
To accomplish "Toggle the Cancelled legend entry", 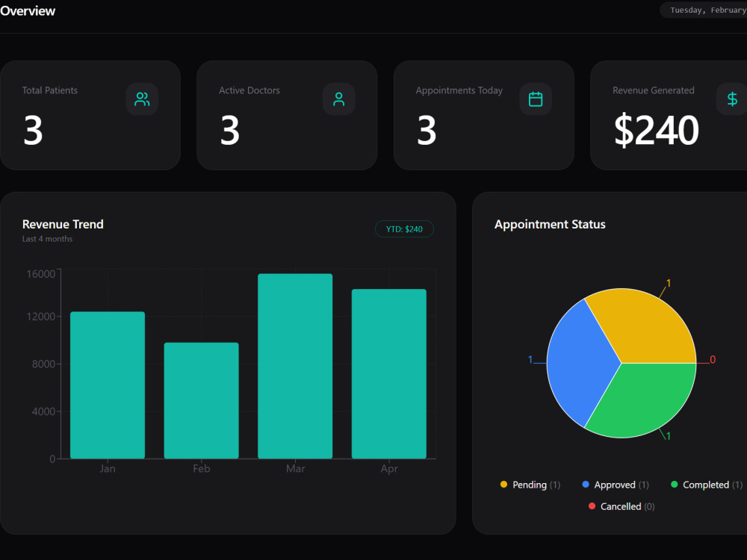I will pos(622,506).
